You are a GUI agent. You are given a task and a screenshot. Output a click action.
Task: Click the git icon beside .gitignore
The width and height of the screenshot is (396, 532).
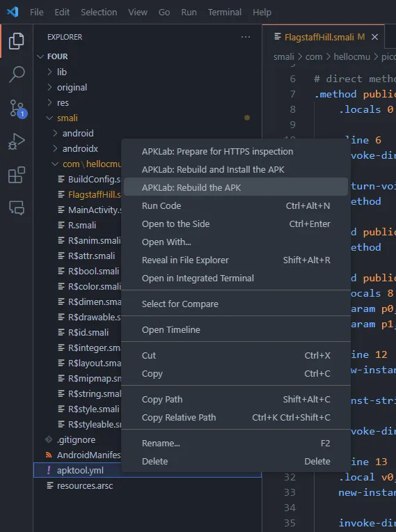49,439
